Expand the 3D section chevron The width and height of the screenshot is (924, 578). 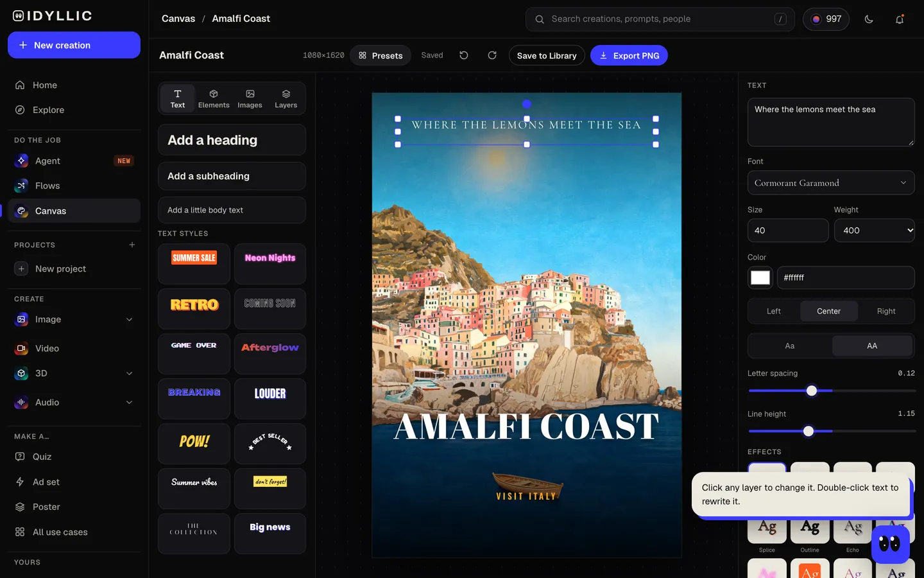coord(129,373)
